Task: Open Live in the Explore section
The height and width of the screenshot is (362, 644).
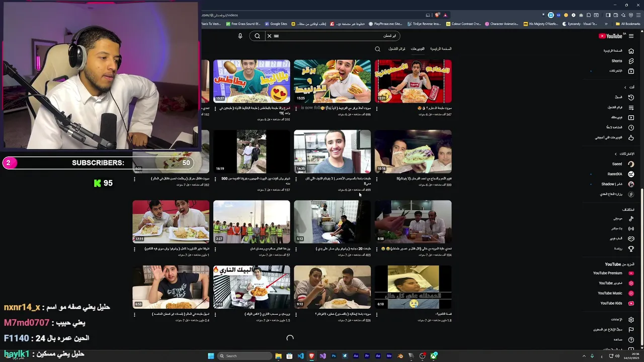Action: point(623,228)
